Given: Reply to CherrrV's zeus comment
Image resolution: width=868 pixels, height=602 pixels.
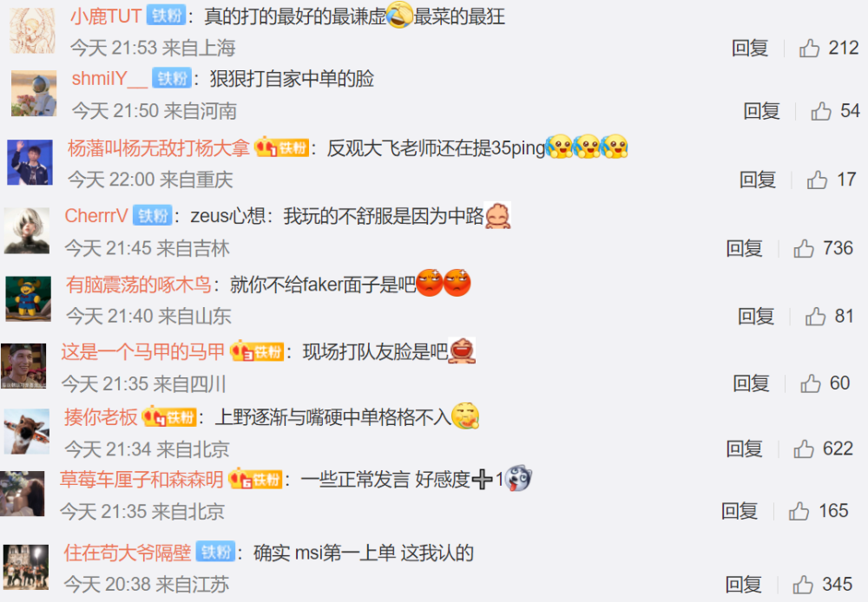Looking at the screenshot, I should click(745, 248).
